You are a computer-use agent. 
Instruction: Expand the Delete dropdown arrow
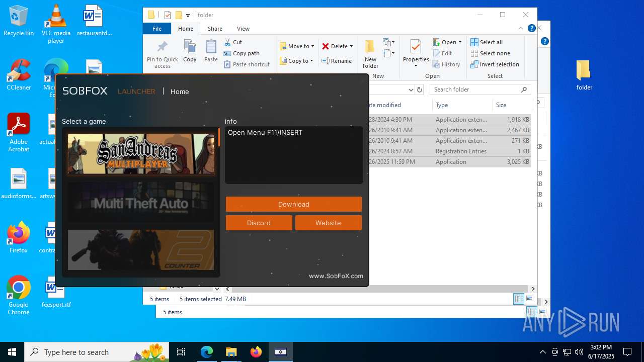[x=351, y=46]
